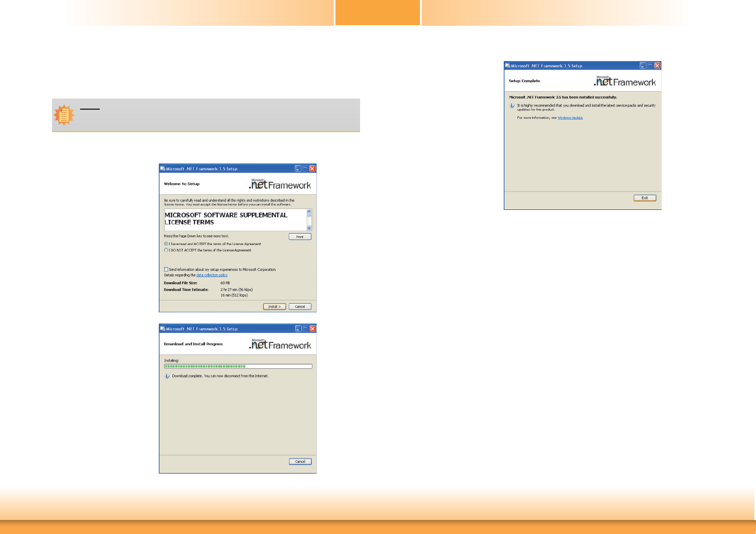Viewport: 756px width, 534px height.
Task: Minimize the Setup Complete window
Action: (643, 65)
